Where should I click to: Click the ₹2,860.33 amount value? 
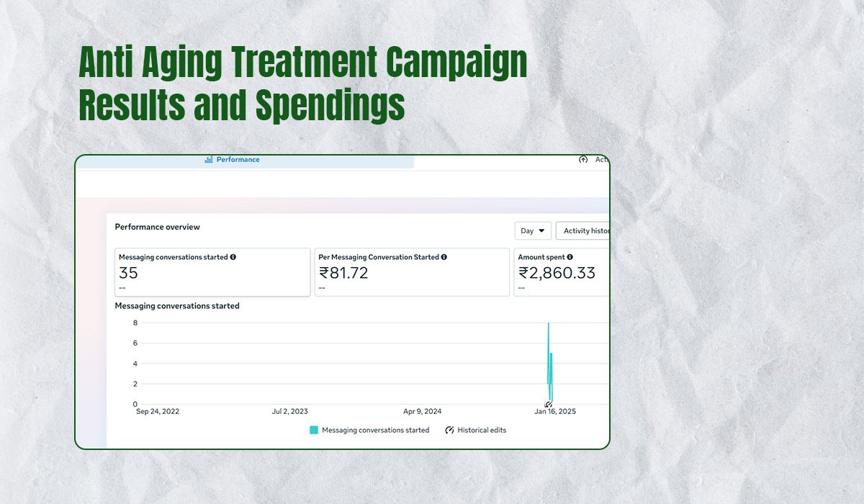[557, 273]
